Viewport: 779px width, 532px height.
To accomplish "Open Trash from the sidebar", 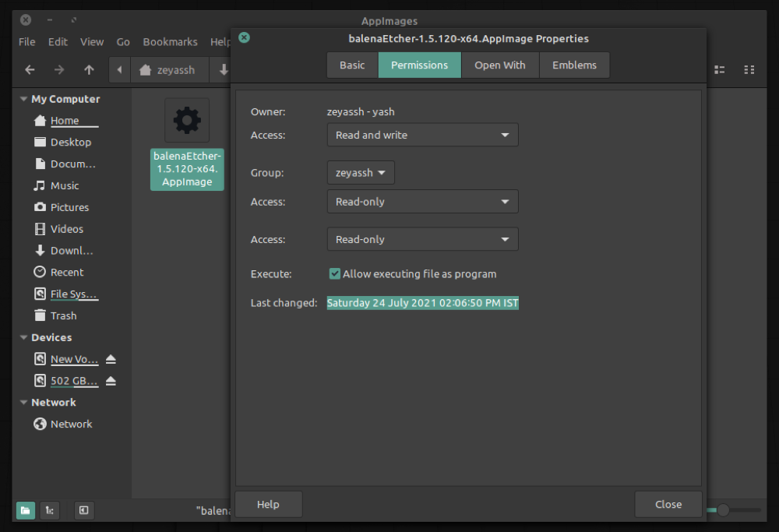I will coord(63,315).
